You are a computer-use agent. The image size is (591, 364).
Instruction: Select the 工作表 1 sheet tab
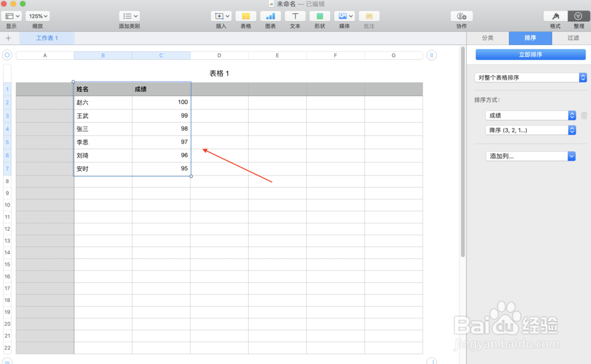coord(47,38)
